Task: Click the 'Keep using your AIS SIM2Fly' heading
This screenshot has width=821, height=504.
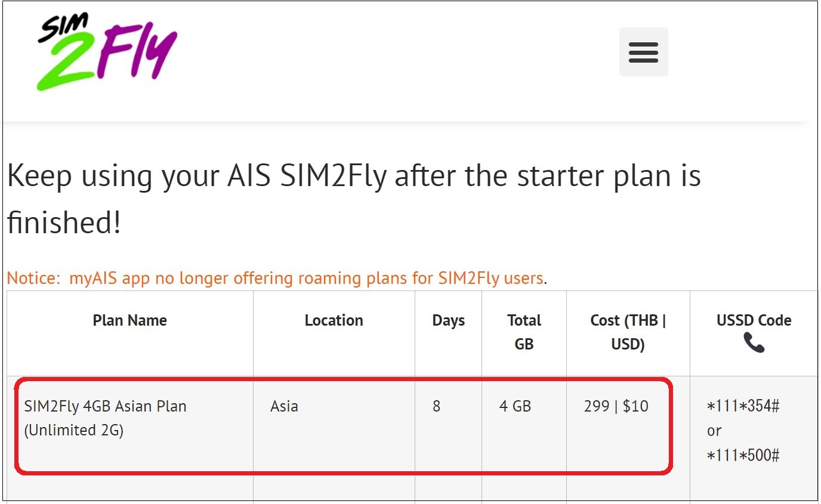Action: (x=353, y=176)
